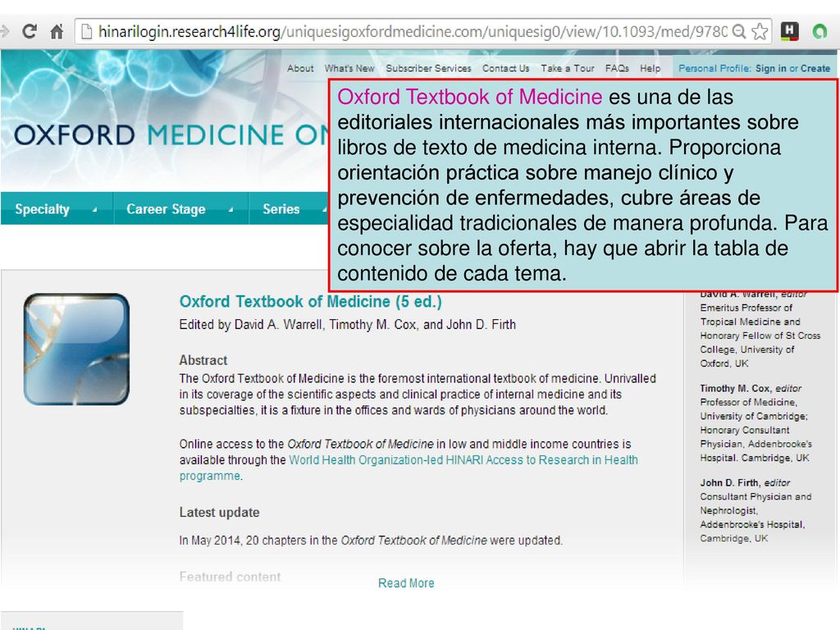Screen dimensions: 840x630
Task: Select the 'Edited by David A. Warrell' line
Action: coord(348,325)
